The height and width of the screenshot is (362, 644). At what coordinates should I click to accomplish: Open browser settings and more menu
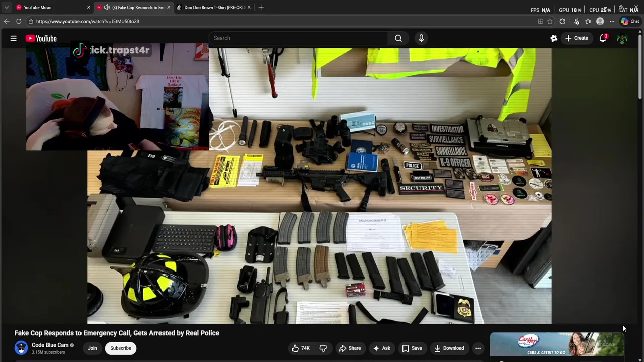(x=612, y=21)
